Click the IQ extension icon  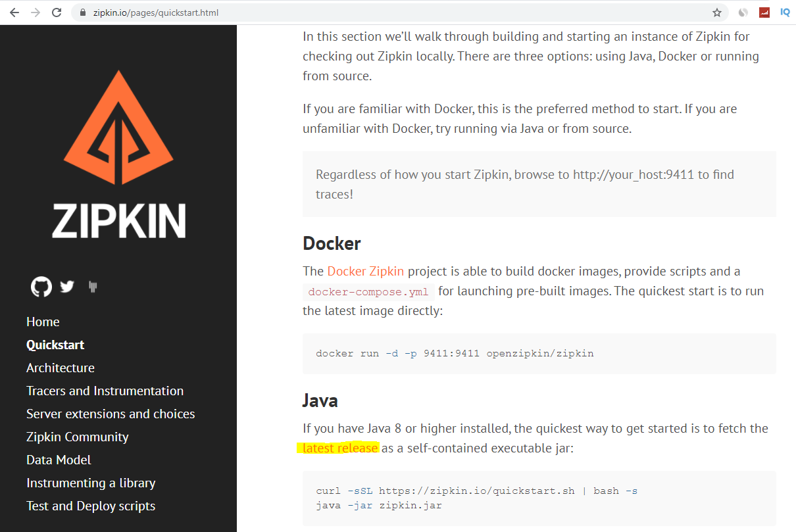coord(785,12)
